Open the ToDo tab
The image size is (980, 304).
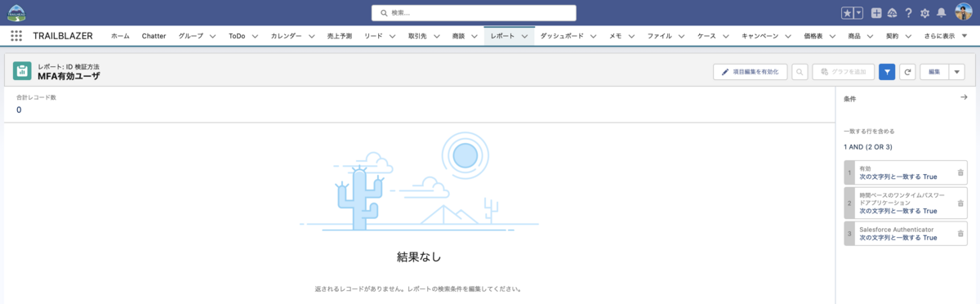click(x=237, y=36)
